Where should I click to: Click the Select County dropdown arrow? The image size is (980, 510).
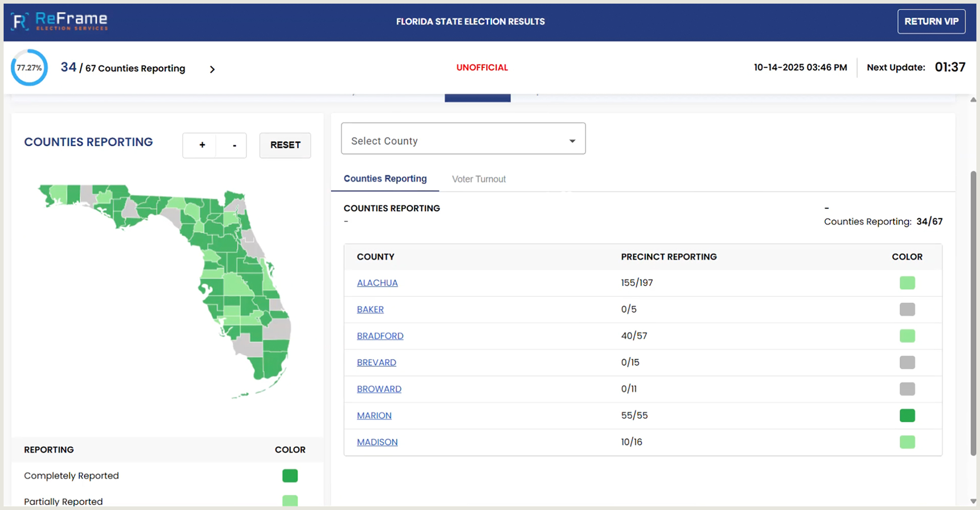click(572, 141)
